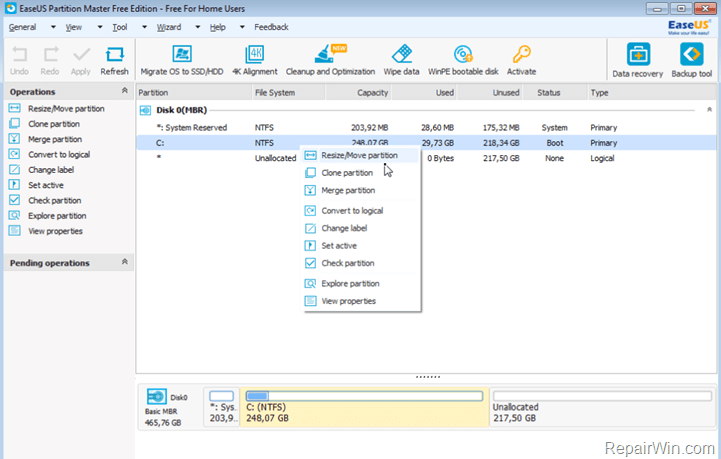Click Resize/Move partition icon in Operations panel
Viewport: 721px width, 459px height.
point(15,109)
